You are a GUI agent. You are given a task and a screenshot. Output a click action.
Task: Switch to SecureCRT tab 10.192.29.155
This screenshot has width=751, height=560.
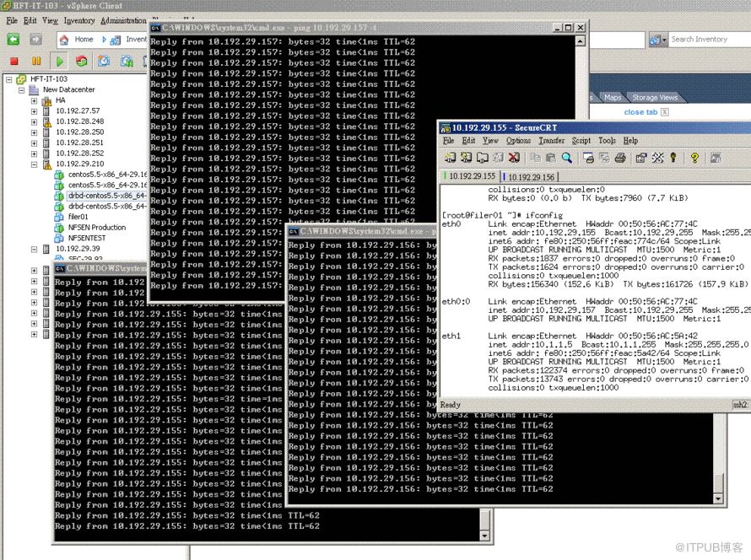coord(471,176)
